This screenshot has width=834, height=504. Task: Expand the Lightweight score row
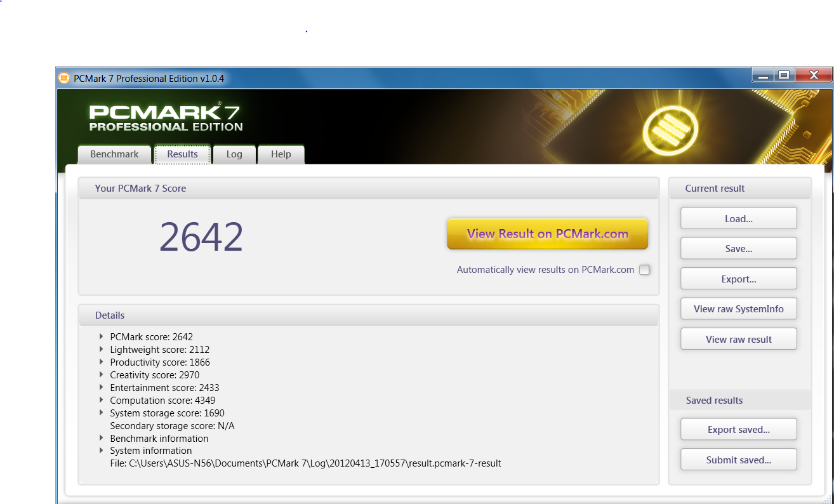(102, 349)
